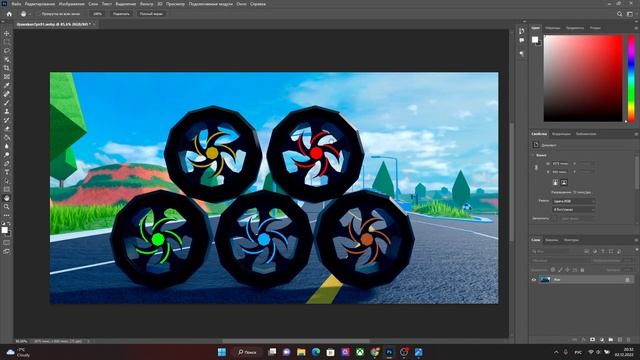Toggle the scroll all windows checkbox
Screen dimensions: 640x360
39,14
